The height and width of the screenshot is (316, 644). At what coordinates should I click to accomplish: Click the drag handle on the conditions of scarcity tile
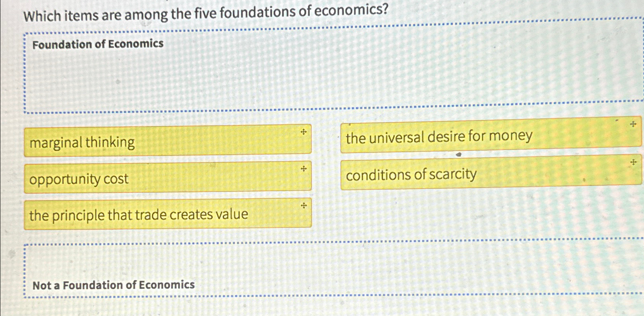633,162
